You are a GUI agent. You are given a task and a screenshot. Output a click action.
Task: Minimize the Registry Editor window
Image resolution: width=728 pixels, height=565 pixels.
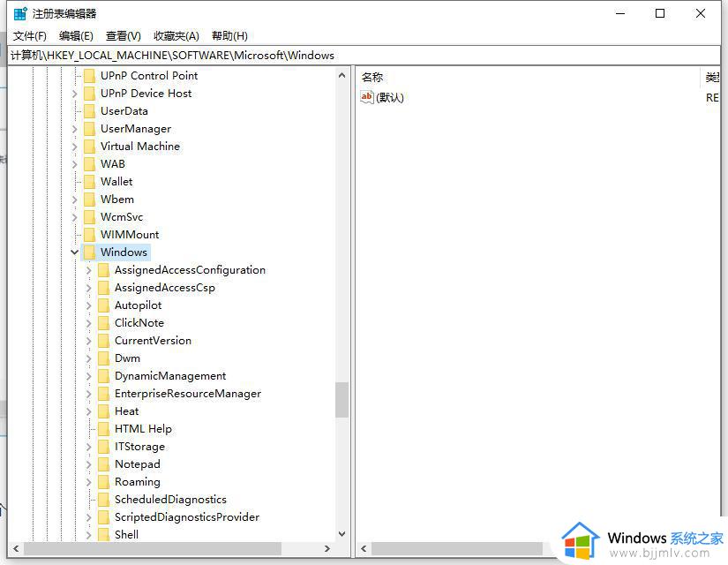(620, 13)
